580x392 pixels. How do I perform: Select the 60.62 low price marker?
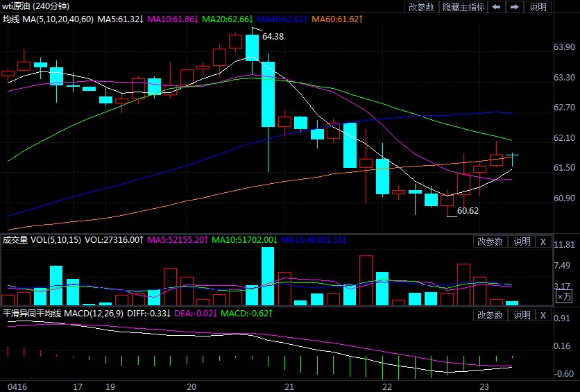point(468,211)
